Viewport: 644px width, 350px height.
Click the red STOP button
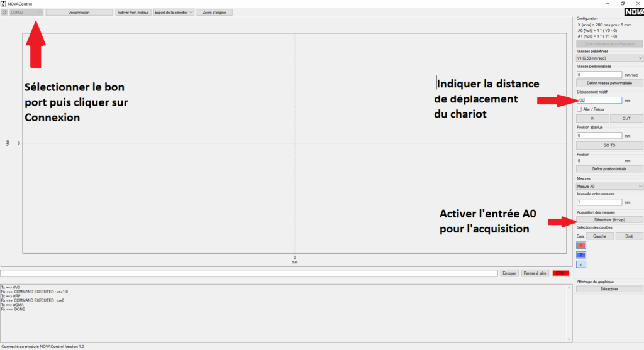pos(560,273)
